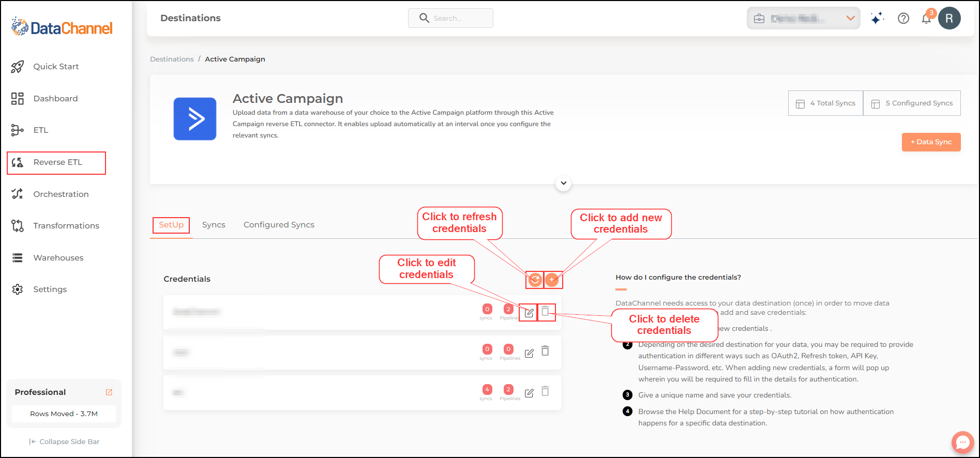The width and height of the screenshot is (980, 458).
Task: Open Professional plan external link icon
Action: 109,392
